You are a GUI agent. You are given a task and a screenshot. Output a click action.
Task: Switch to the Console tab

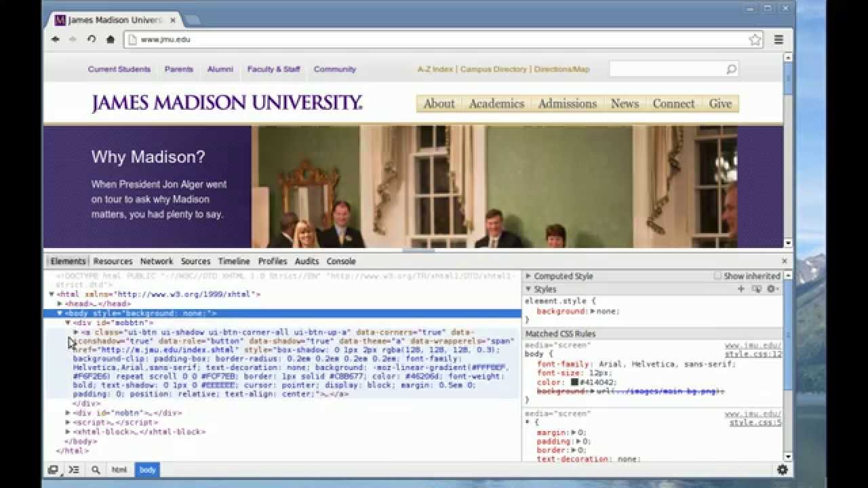(x=341, y=261)
